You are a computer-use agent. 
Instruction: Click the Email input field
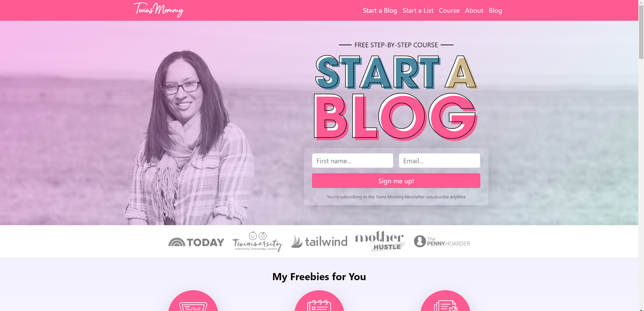(x=439, y=161)
